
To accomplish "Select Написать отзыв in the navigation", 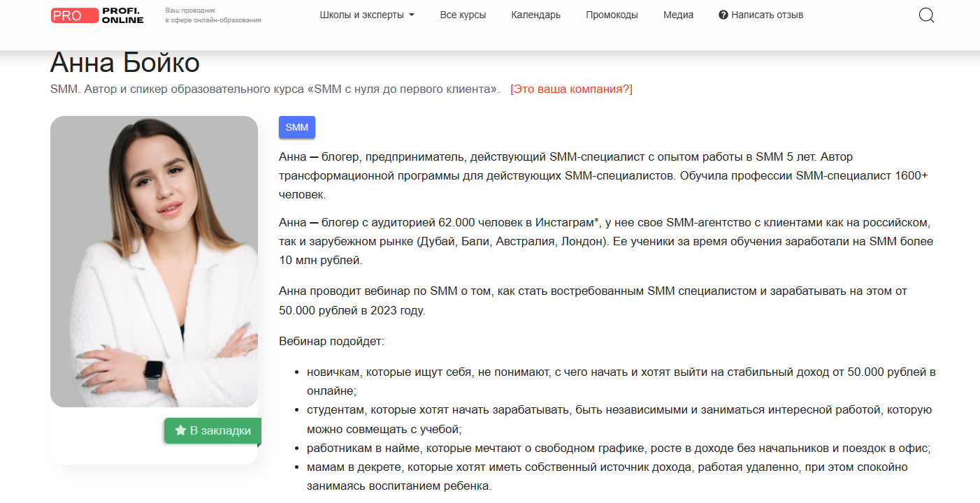I will click(x=766, y=14).
